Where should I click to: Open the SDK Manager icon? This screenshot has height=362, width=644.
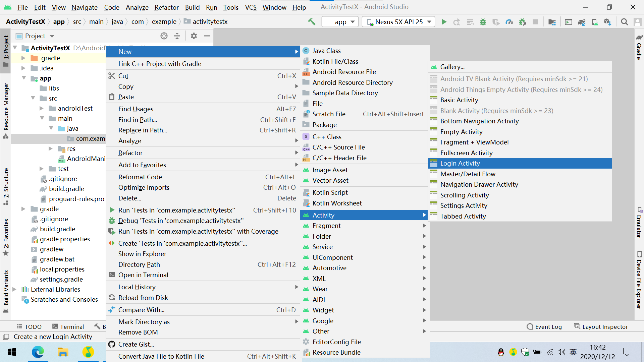tap(607, 22)
